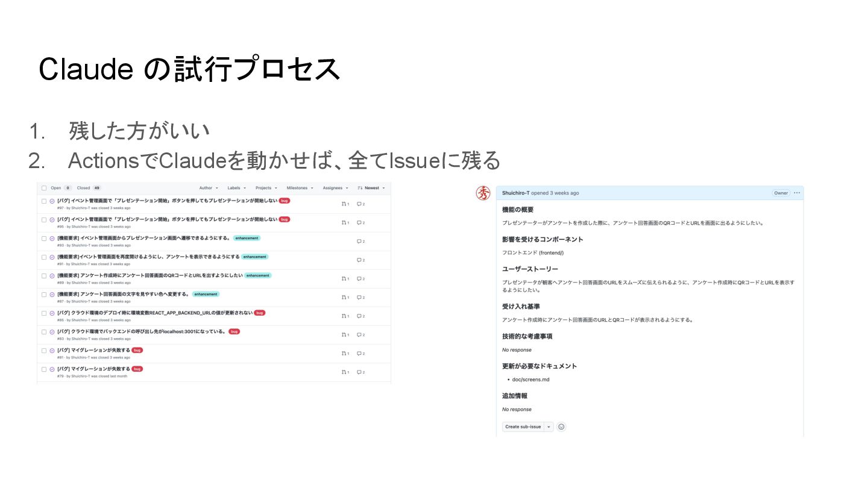Open the Assignees filter dropdown
868x488 pixels.
pos(335,188)
